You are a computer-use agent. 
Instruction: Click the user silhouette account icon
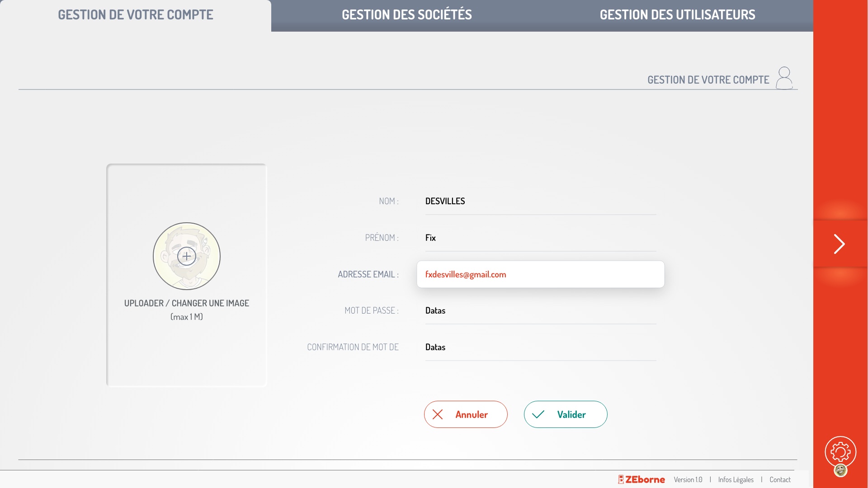coord(784,78)
